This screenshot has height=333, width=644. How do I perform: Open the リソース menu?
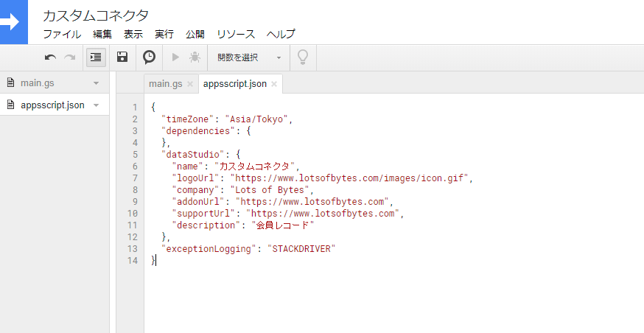[x=236, y=34]
